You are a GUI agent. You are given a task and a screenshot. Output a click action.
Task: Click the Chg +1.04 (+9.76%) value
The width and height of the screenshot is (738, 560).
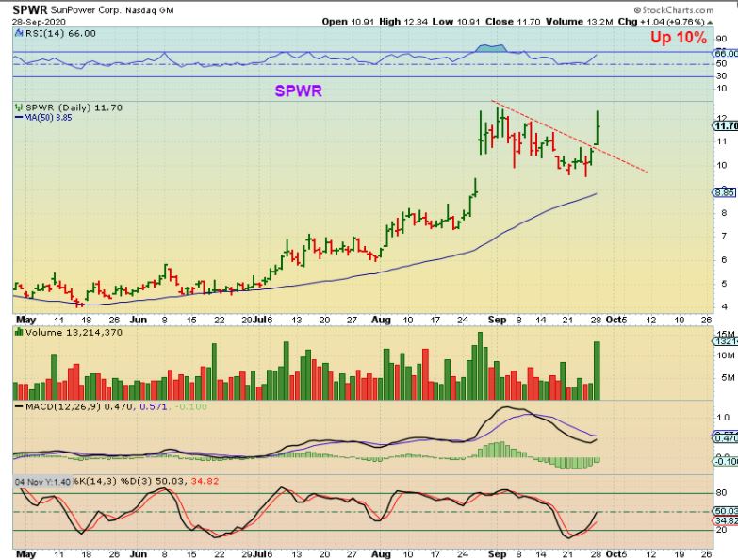(x=662, y=22)
